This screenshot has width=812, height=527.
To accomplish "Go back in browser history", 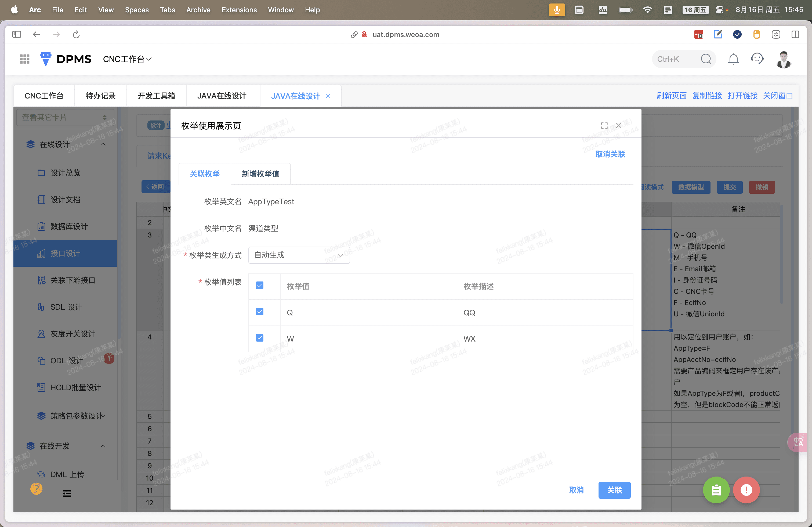I will tap(37, 34).
